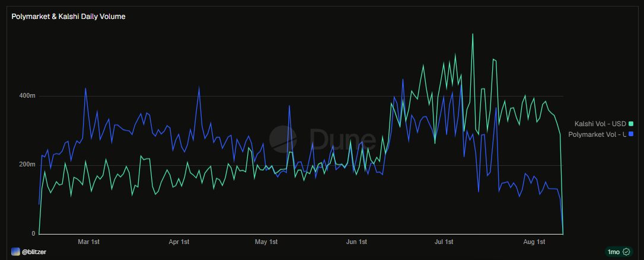Click the May 1st x-axis label
The width and height of the screenshot is (644, 260).
(266, 242)
